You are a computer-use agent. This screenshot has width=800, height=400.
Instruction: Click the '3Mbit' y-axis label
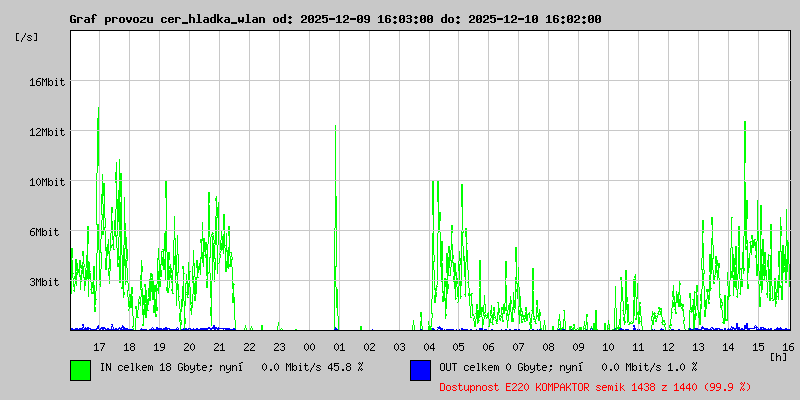pos(44,282)
